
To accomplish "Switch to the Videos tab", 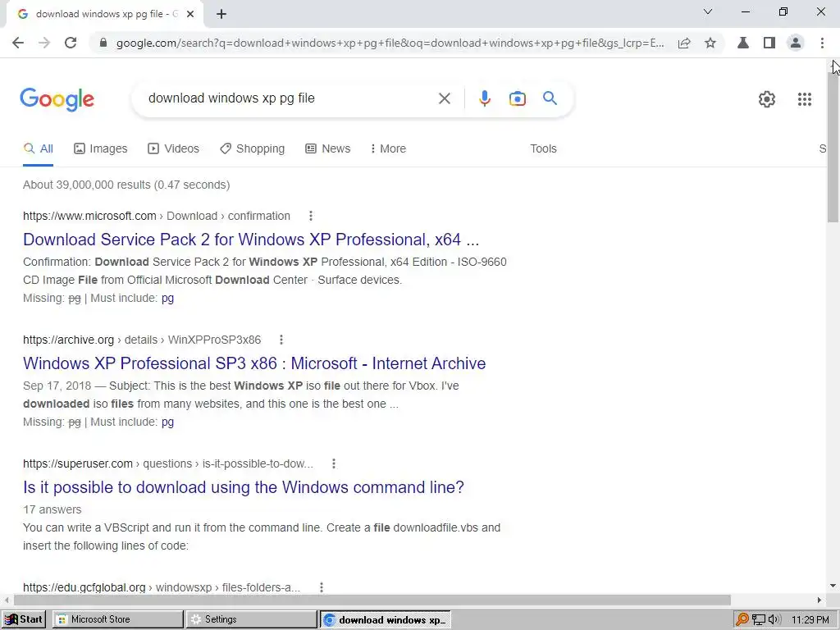I will (173, 148).
